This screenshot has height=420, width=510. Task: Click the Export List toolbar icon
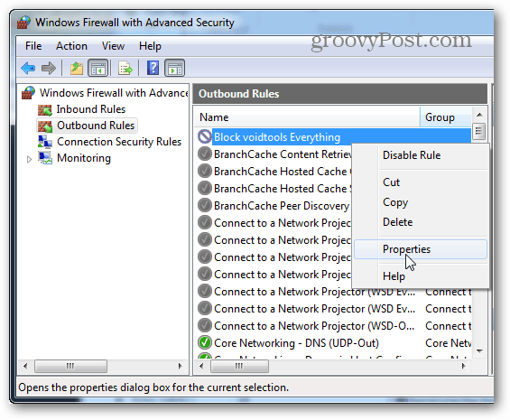pos(125,69)
